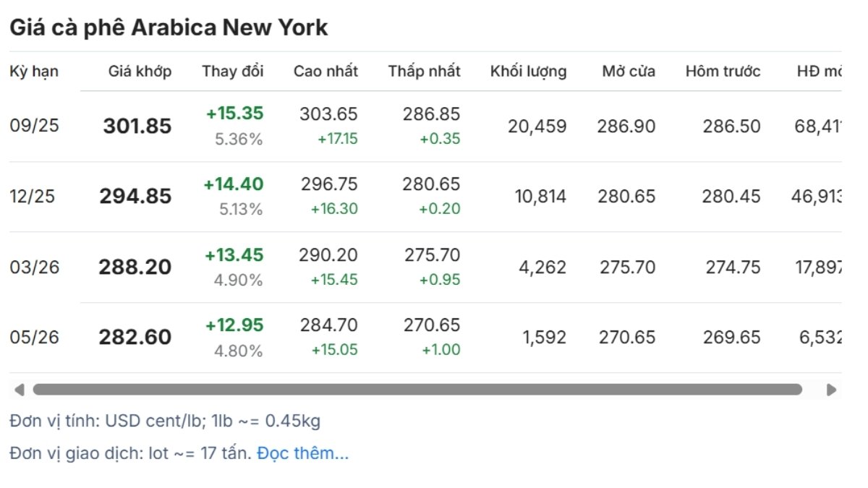Select the 12/25 contract row term
This screenshot has height=488, width=868.
[33, 196]
